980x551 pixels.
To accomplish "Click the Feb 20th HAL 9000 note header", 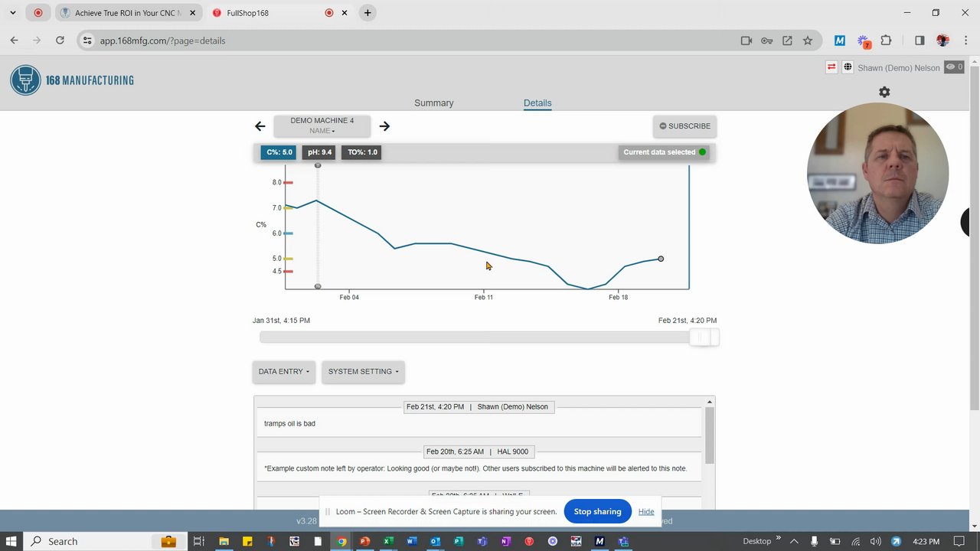I will [477, 452].
